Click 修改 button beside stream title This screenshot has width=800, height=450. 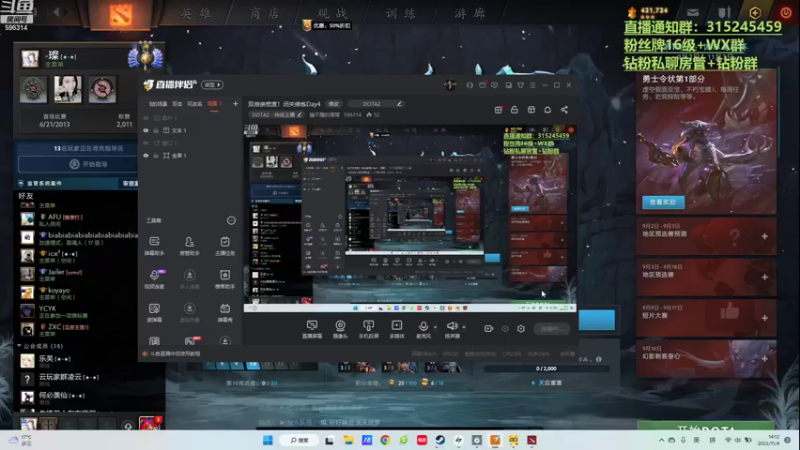coord(334,104)
